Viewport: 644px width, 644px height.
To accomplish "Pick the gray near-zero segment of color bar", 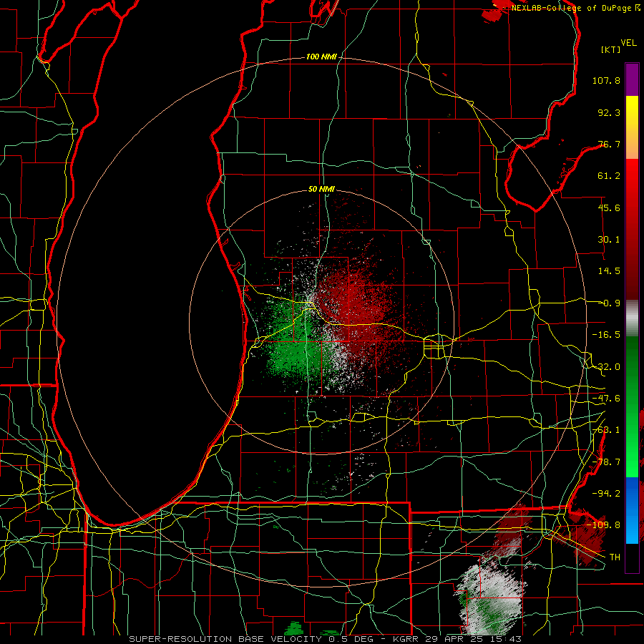I will (x=632, y=318).
